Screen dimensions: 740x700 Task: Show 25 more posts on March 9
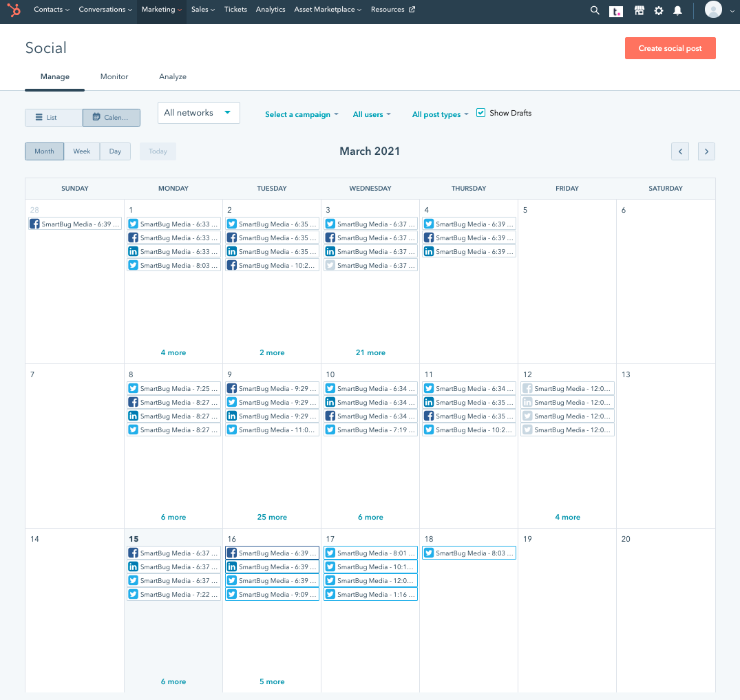pos(272,518)
